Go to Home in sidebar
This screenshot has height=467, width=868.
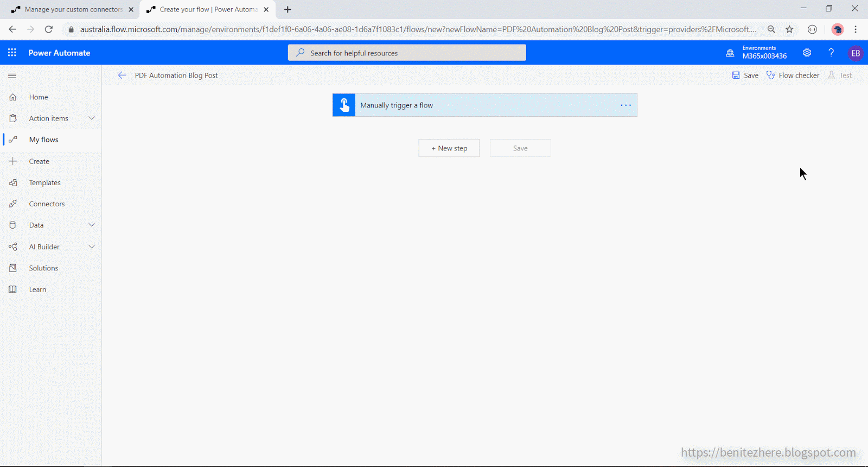click(x=39, y=97)
